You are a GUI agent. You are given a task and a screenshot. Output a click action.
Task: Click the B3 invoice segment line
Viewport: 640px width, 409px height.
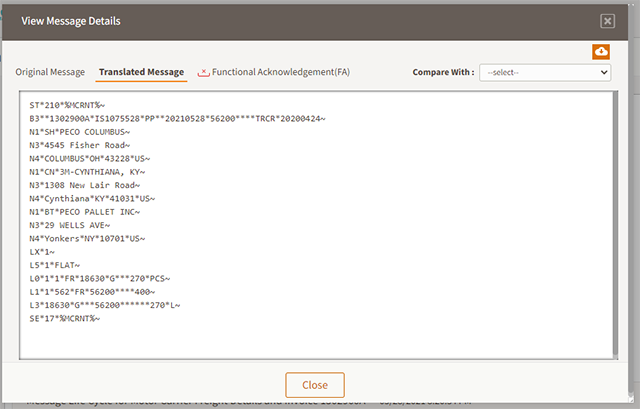click(177, 119)
